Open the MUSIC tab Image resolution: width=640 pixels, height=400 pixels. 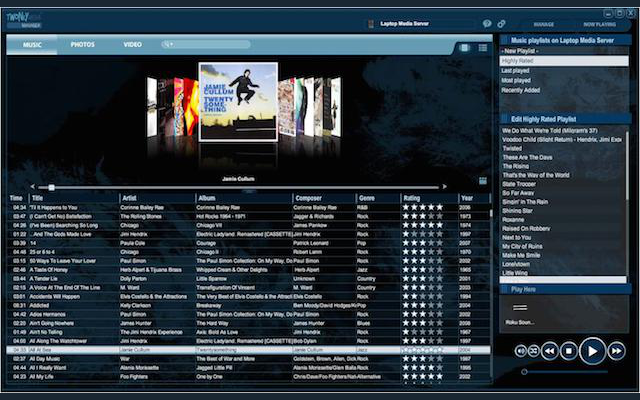click(32, 44)
